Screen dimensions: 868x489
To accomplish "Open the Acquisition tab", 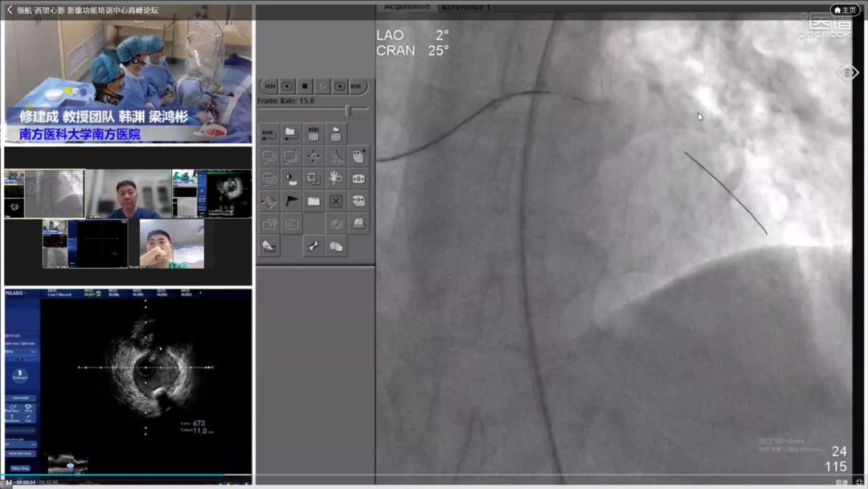I will click(x=407, y=6).
